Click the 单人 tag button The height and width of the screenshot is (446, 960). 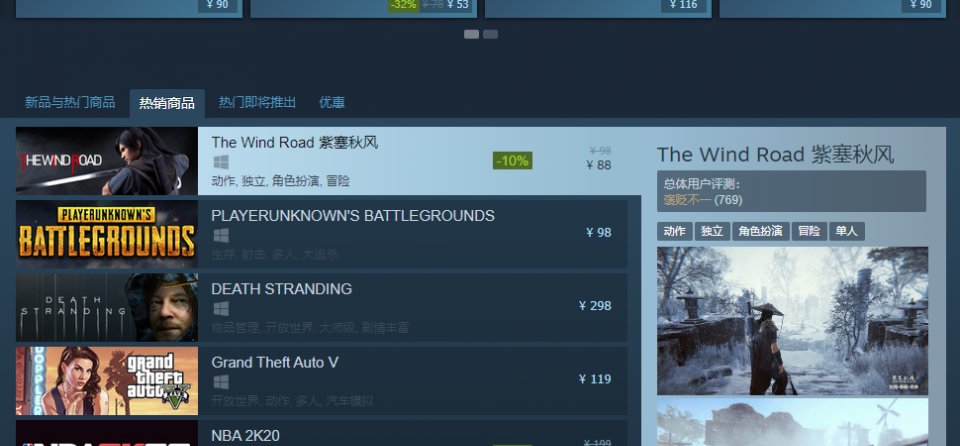847,231
